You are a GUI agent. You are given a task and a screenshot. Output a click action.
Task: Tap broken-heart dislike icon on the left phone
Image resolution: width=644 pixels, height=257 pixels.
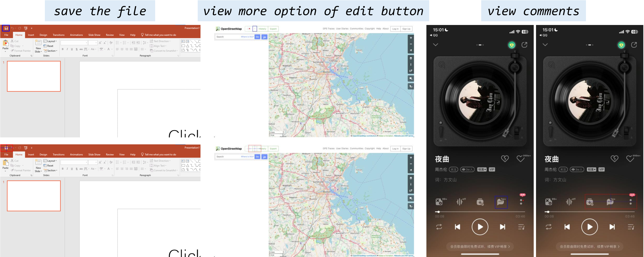(505, 158)
